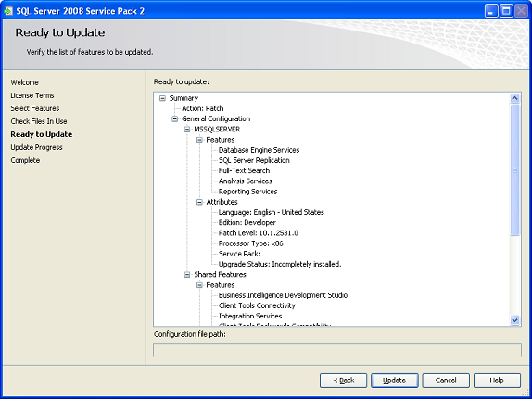Click the scroll down arrow of the tree
This screenshot has height=399, width=532.
point(514,320)
